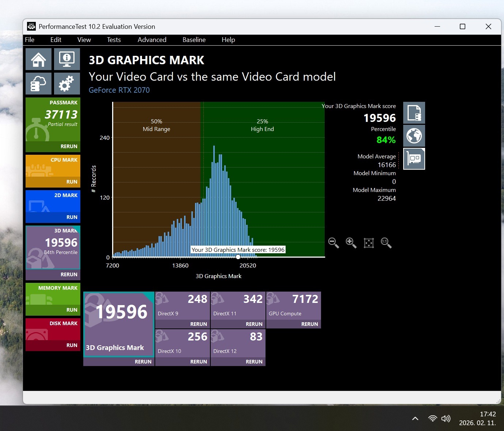
Task: Show hidden tray icons chevron
Action: click(x=415, y=419)
